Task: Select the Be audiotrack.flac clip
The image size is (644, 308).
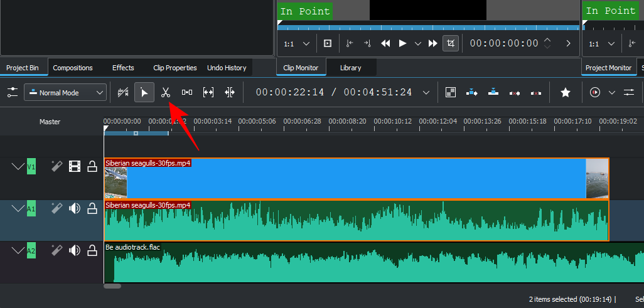Action: click(x=377, y=263)
